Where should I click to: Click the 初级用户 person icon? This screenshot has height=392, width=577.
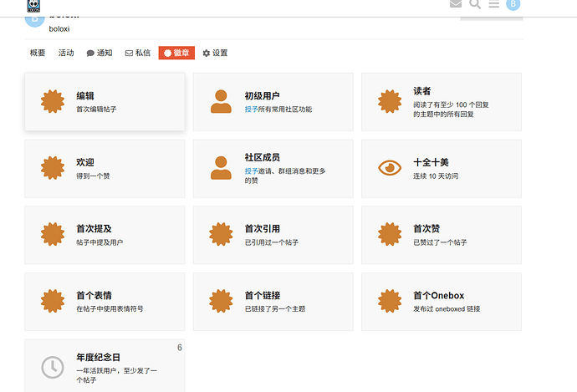point(221,101)
